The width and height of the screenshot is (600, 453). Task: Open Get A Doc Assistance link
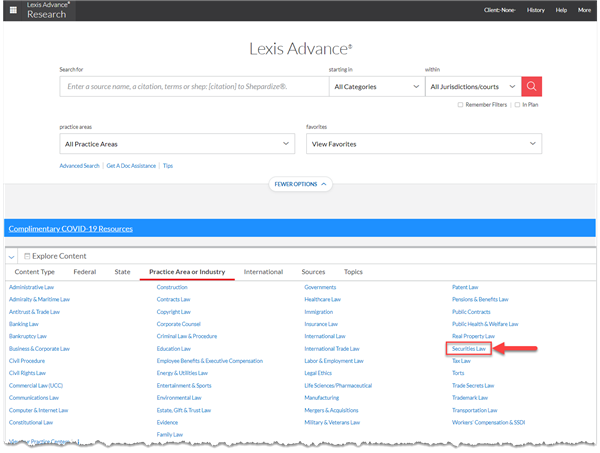[x=131, y=166]
